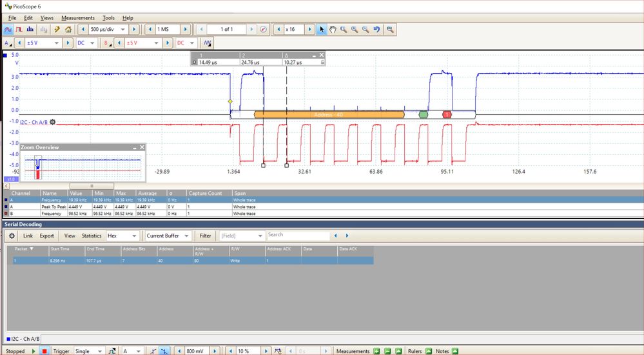Viewport: 644px width, 355px height.
Task: Click the Search field in Serial Decoding
Action: 298,236
